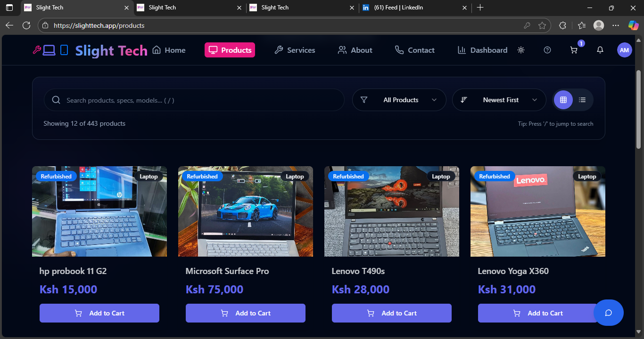Click the AM user avatar
The height and width of the screenshot is (339, 644).
[x=624, y=50]
